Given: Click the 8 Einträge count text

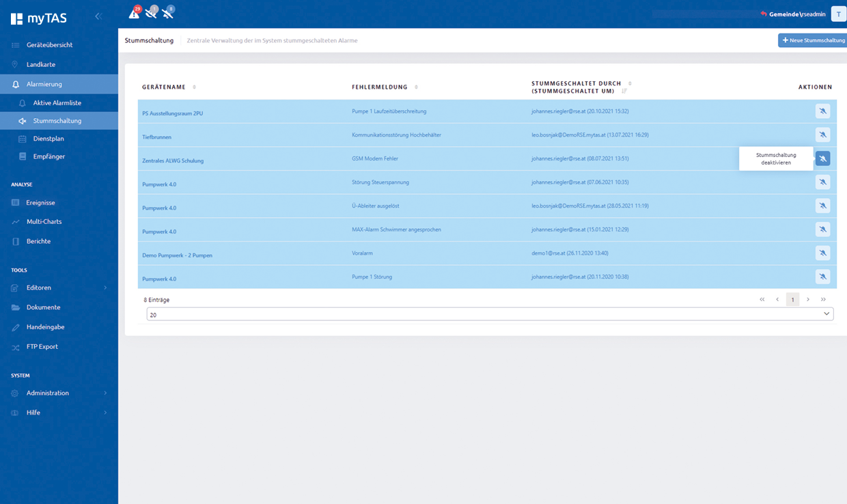Looking at the screenshot, I should (156, 300).
